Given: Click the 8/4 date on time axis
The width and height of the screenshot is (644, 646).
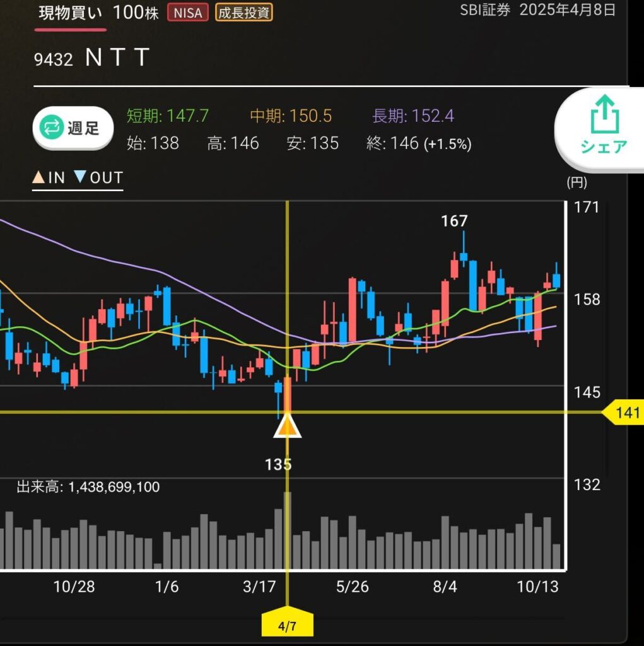Looking at the screenshot, I should (x=445, y=587).
